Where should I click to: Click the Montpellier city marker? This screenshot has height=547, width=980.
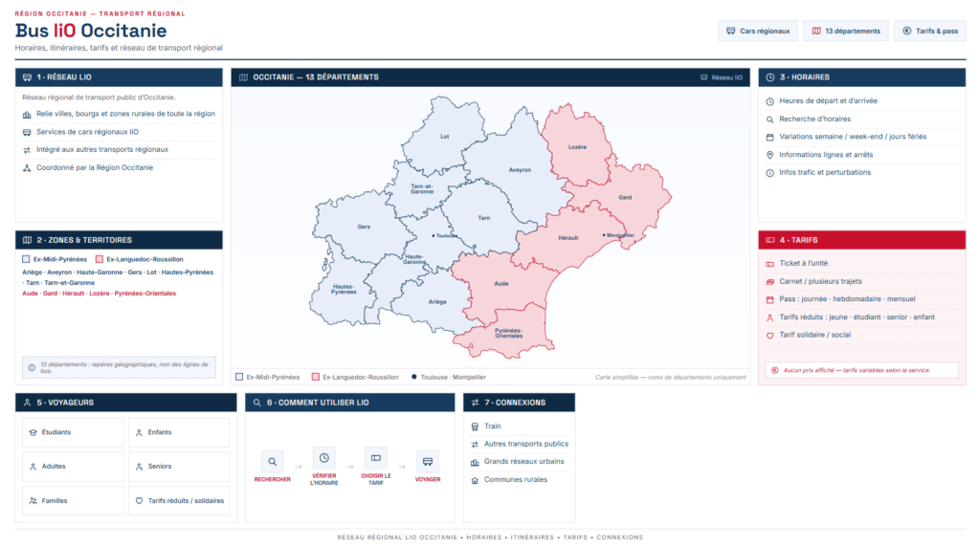tap(604, 235)
